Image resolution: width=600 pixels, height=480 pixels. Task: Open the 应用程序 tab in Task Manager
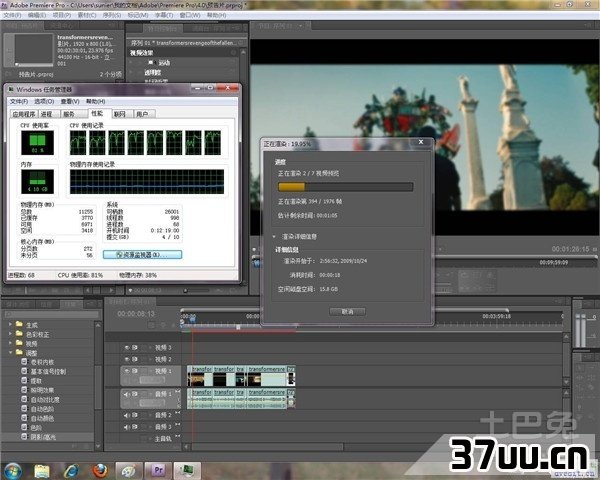click(24, 114)
